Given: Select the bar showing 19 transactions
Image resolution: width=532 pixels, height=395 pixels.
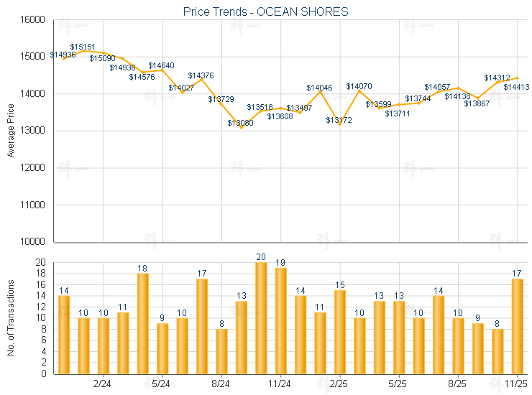Looking at the screenshot, I should (x=281, y=321).
